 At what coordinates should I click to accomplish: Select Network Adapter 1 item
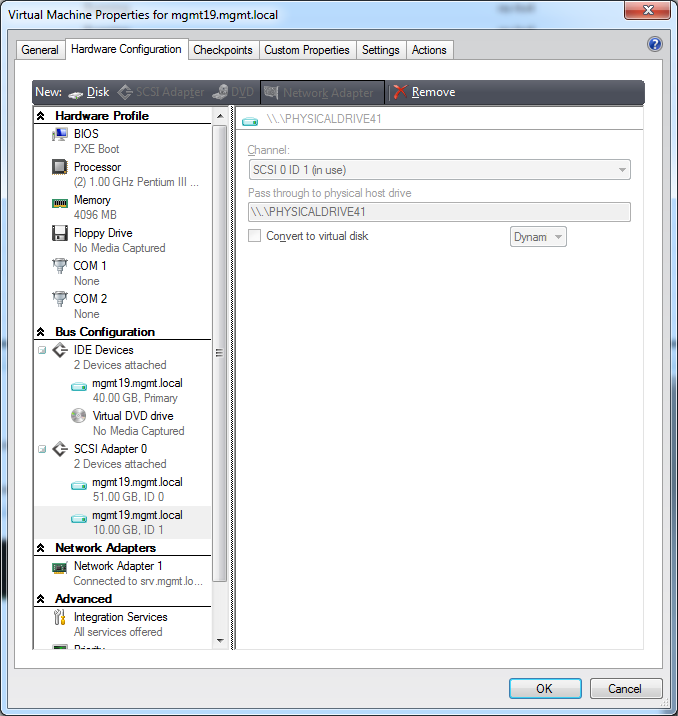pos(122,573)
